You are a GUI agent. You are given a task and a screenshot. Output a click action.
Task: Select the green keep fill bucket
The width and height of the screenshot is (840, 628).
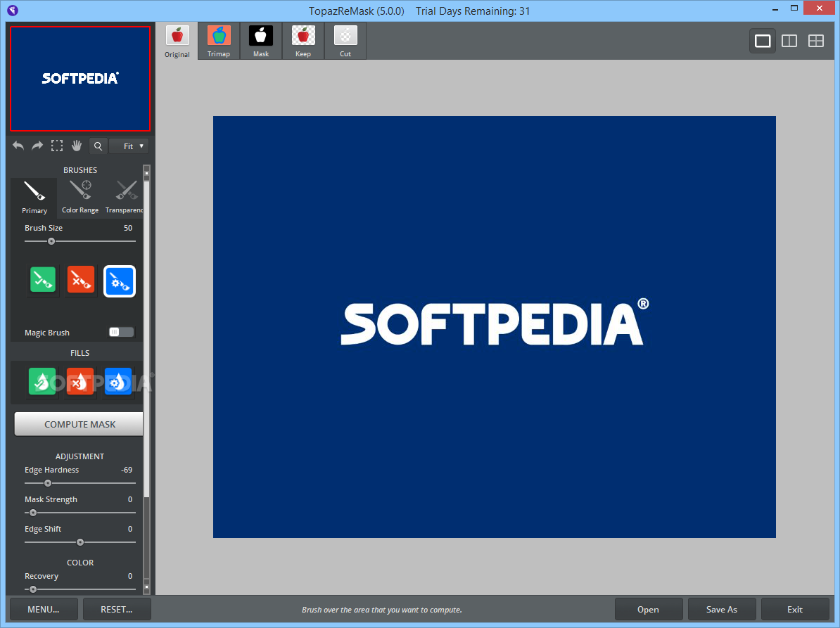[42, 382]
